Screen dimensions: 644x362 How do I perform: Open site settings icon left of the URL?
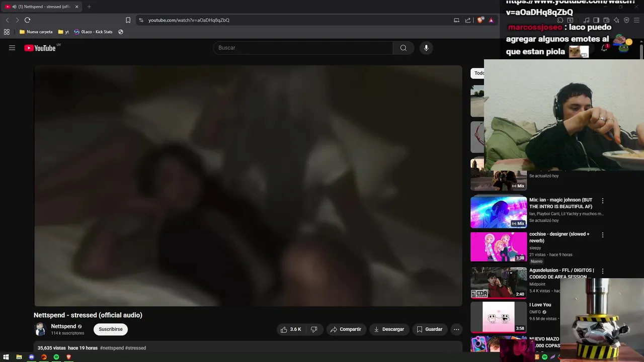click(141, 20)
